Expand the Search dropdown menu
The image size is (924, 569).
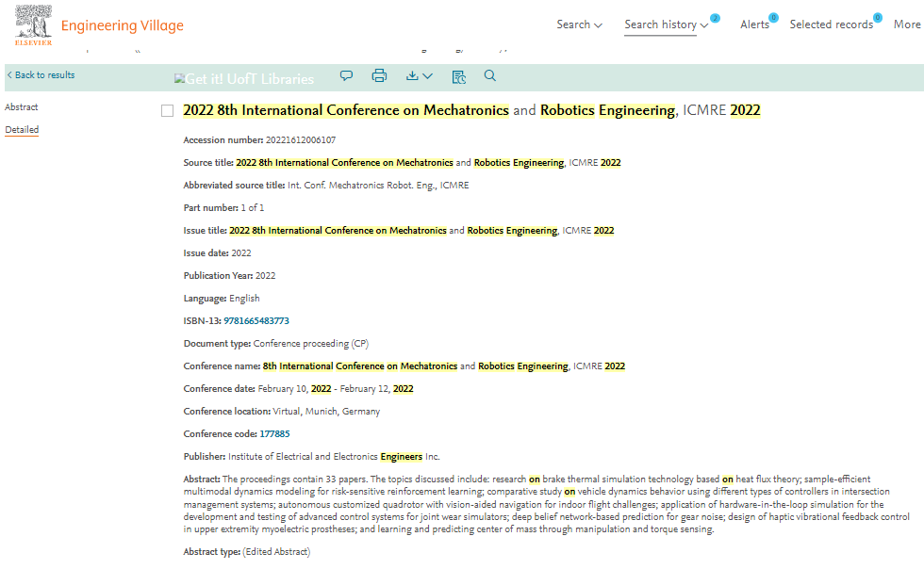pyautogui.click(x=579, y=24)
